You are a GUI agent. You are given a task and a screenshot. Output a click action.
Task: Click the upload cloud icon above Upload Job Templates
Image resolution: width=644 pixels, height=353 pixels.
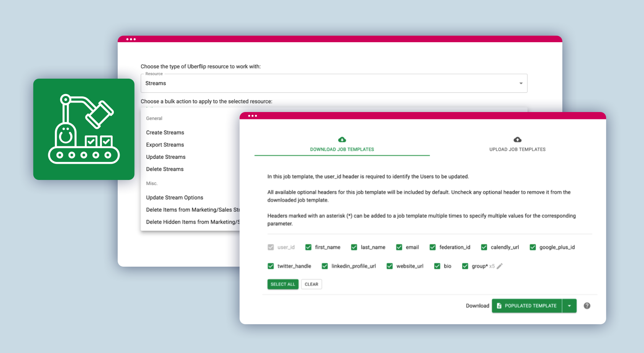(517, 140)
